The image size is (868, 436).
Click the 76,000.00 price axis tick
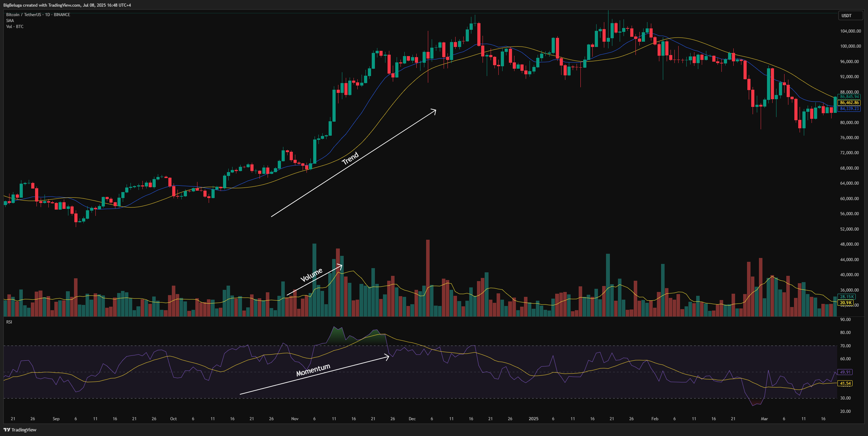pos(850,138)
